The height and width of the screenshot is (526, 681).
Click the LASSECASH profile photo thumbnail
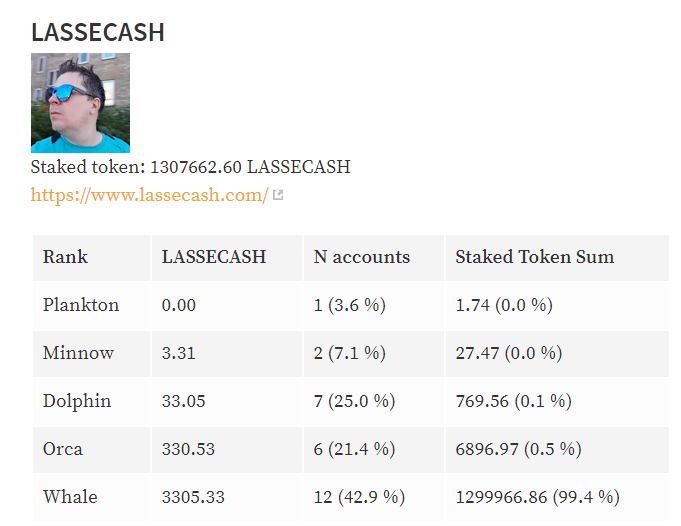[x=80, y=103]
